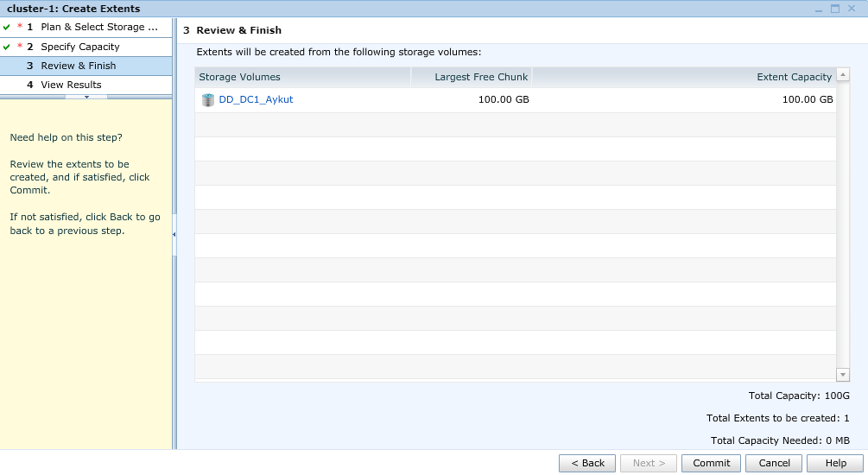Open Help for this wizard
The width and height of the screenshot is (868, 475).
835,464
